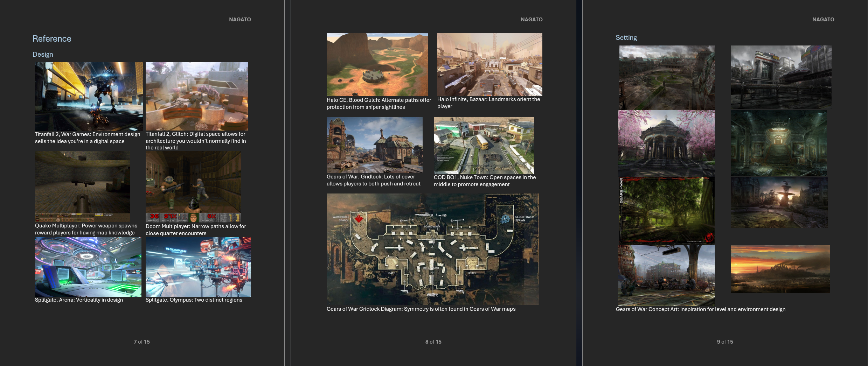This screenshot has width=868, height=366.
Task: Click the Gears of War Gridlock screenshot
Action: pyautogui.click(x=374, y=145)
